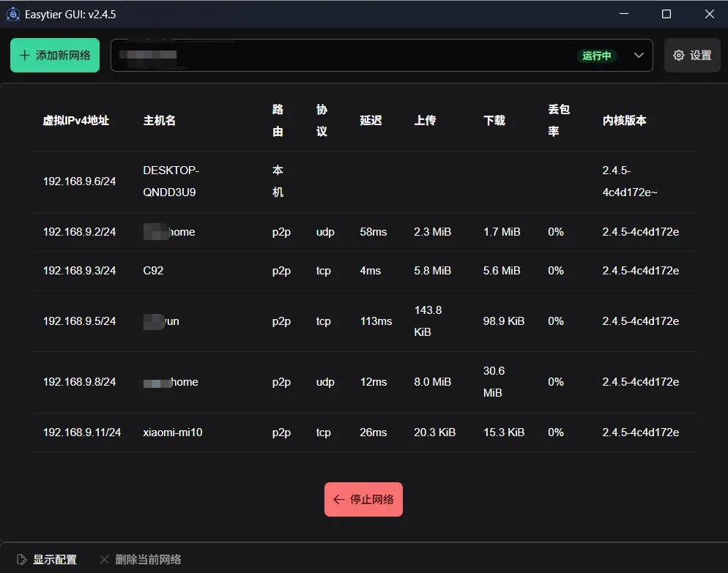Click the 98.9 KiB download value
The image size is (728, 573).
click(504, 321)
